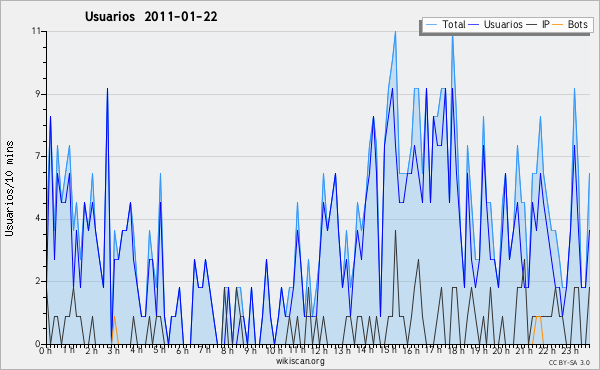Click the orange Bots plateau near 22 h
600x370 pixels.
[x=538, y=317]
